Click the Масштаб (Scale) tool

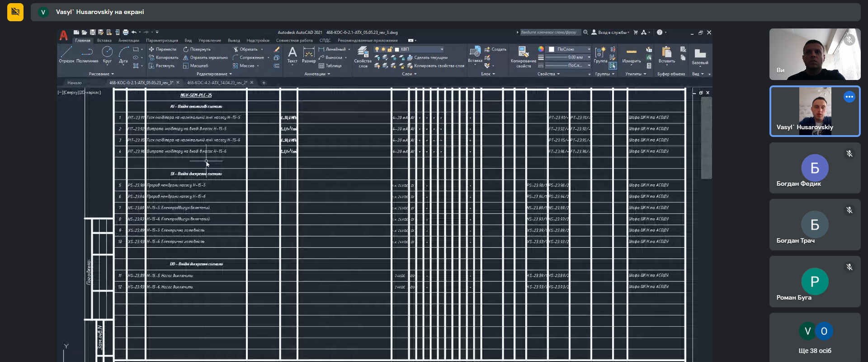(x=195, y=66)
